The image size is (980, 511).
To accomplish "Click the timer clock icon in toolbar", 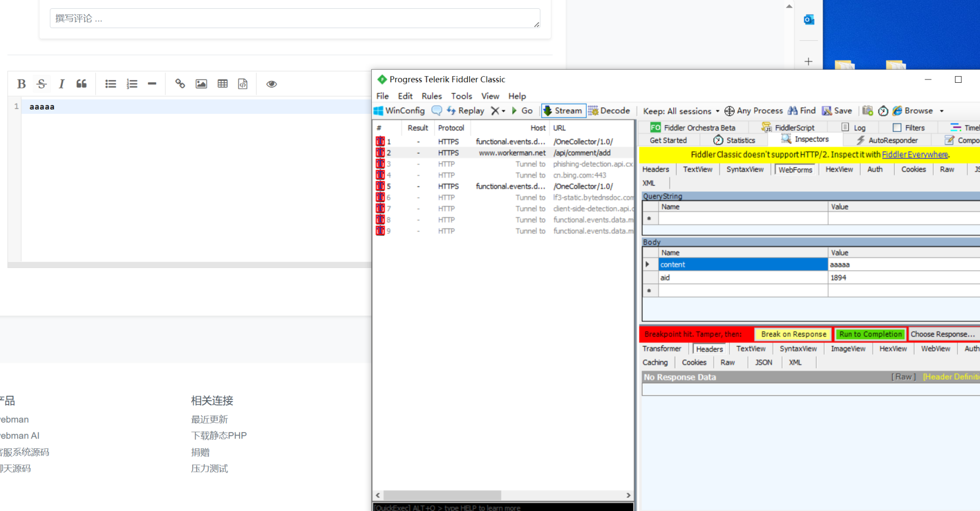I will (x=883, y=111).
